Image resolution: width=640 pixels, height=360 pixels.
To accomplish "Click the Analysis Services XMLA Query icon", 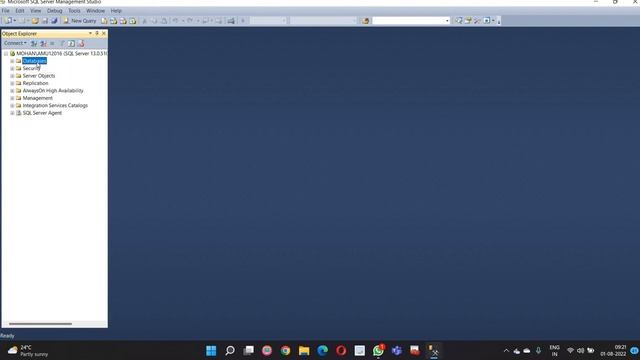I will click(x=133, y=20).
